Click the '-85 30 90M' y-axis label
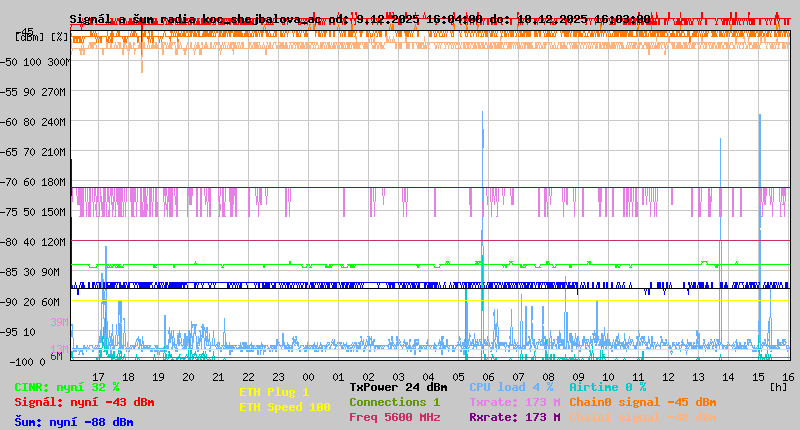Image resolution: width=800 pixels, height=430 pixels. 30,272
